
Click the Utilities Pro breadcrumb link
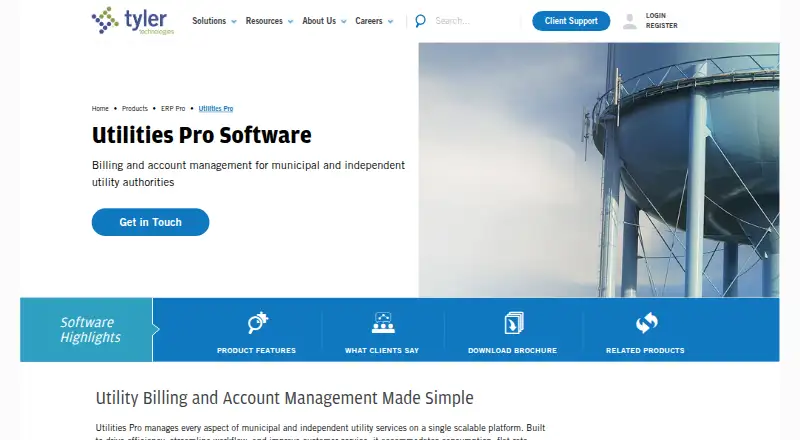pyautogui.click(x=216, y=109)
